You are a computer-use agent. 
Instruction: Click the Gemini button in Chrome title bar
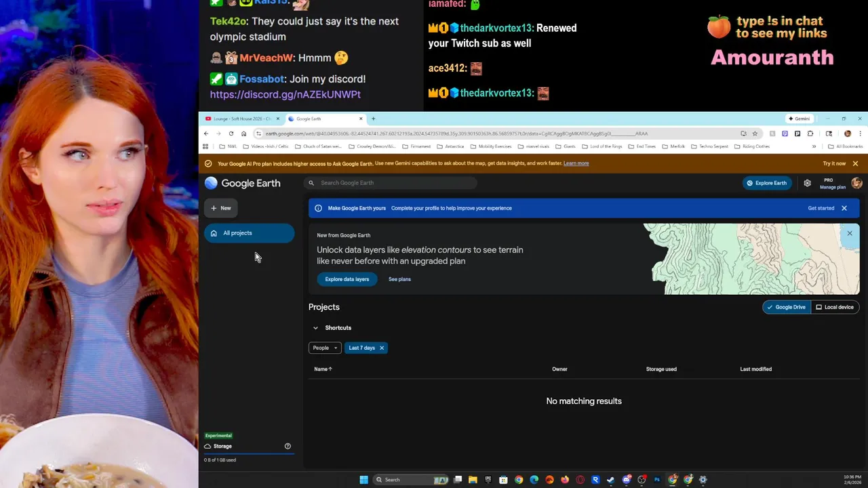click(x=799, y=119)
